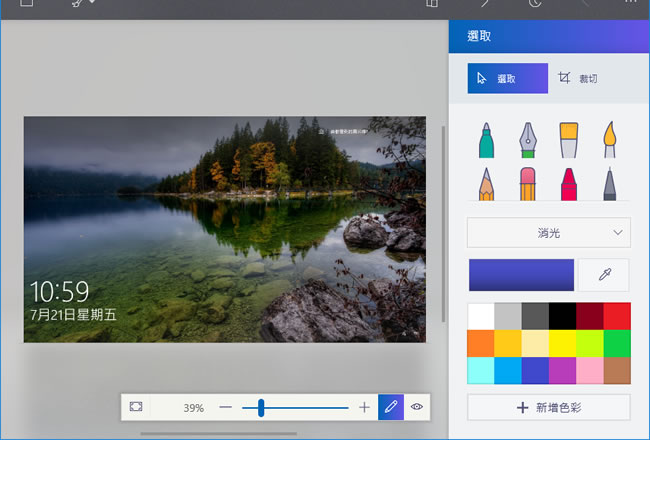This screenshot has width=650, height=481.
Task: Select the teal Marker brush
Action: pyautogui.click(x=486, y=140)
